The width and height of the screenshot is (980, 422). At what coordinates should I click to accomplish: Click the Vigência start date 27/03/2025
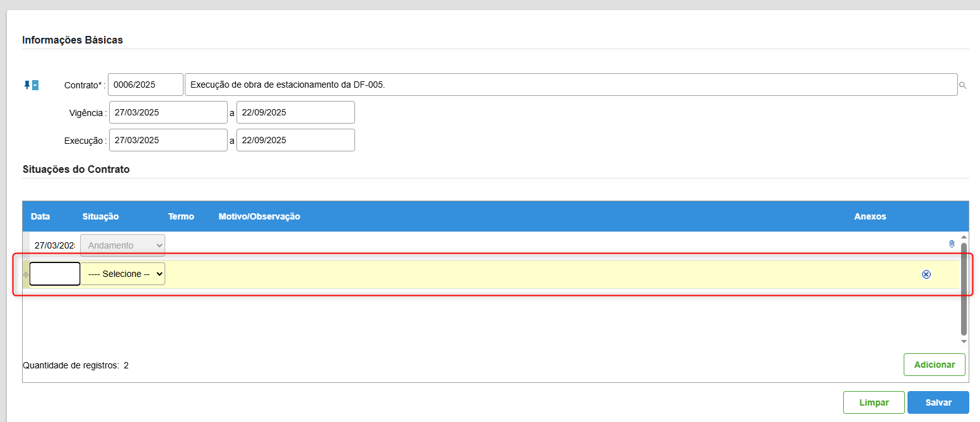(x=168, y=112)
